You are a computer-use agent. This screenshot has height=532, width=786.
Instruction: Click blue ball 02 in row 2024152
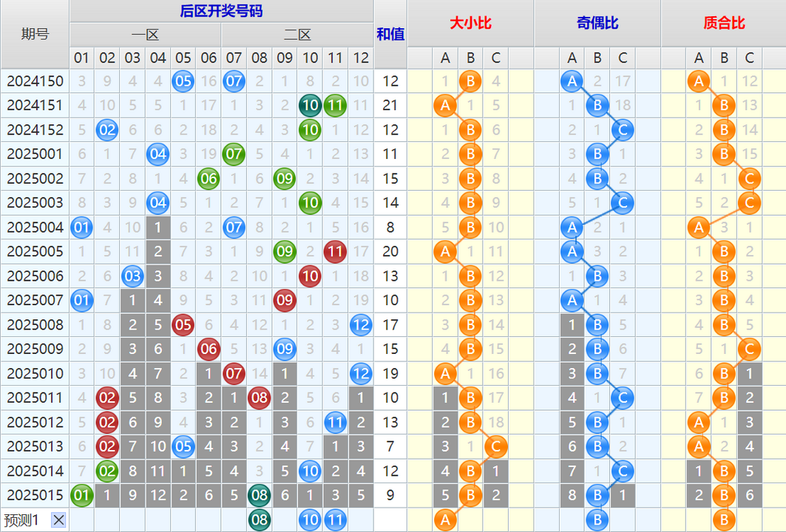[x=107, y=130]
